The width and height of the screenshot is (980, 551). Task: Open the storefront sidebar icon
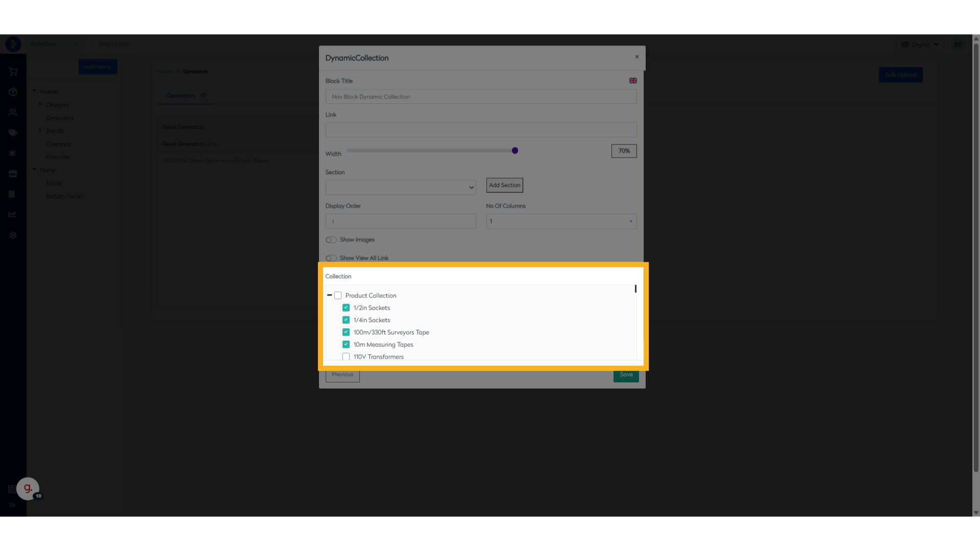pyautogui.click(x=13, y=174)
